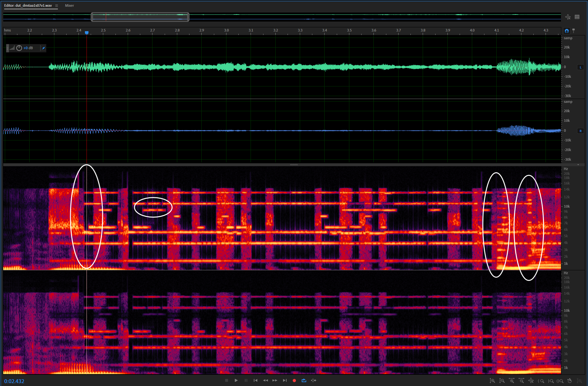
Task: Click the 0:02.432 timecode display
Action: coord(14,381)
